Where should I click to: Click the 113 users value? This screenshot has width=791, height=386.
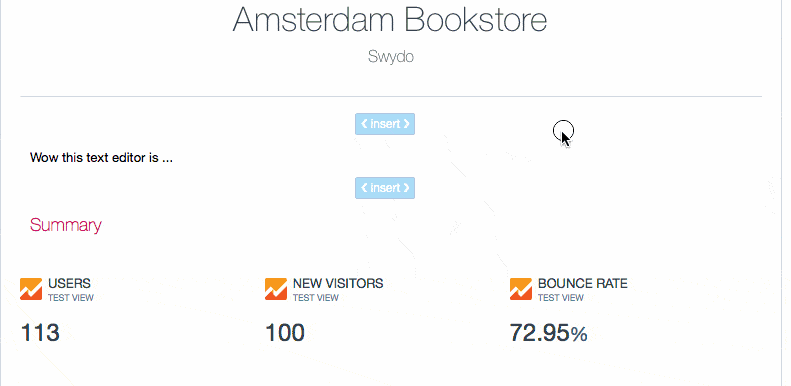point(40,333)
